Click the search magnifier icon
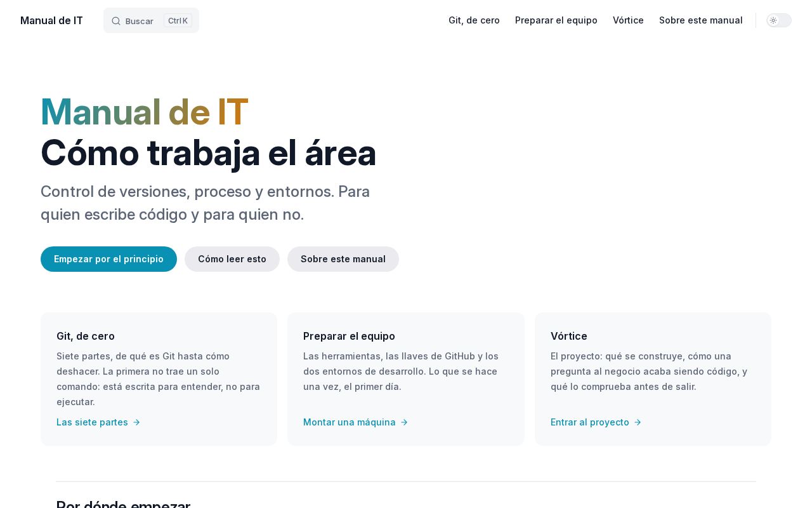 point(116,21)
